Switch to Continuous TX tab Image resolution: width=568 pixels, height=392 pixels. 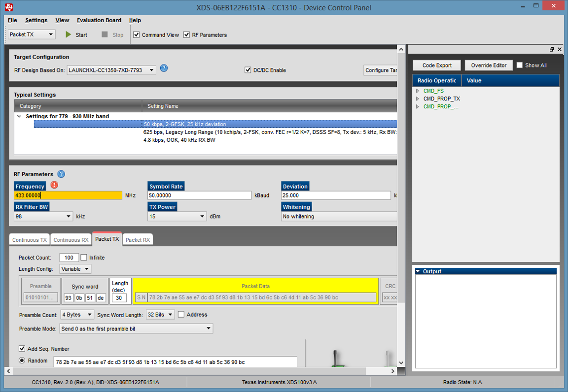click(x=30, y=240)
